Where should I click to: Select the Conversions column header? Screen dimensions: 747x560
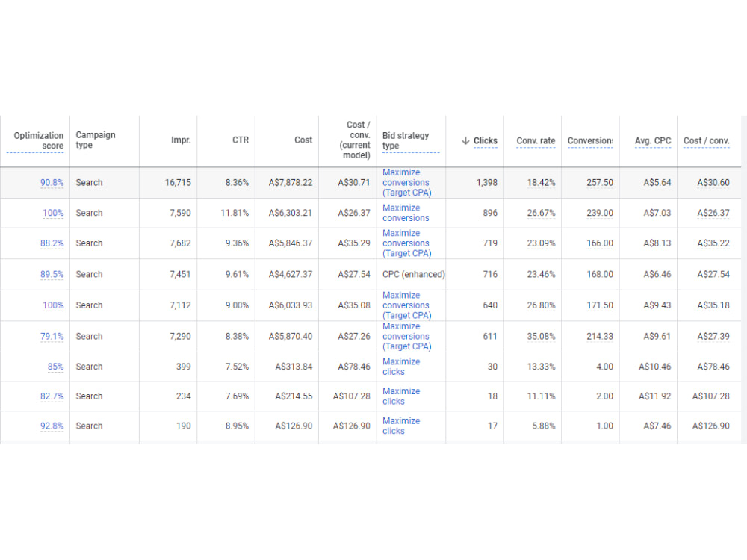point(590,140)
